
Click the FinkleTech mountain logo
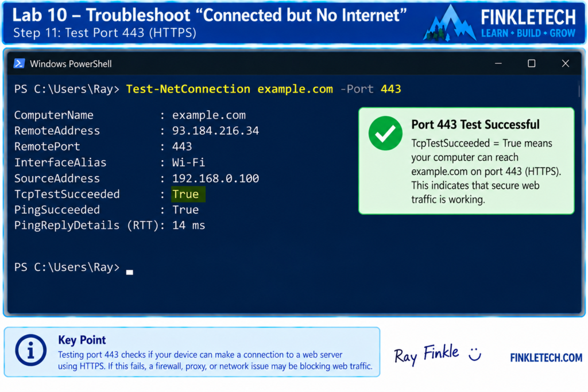click(449, 24)
